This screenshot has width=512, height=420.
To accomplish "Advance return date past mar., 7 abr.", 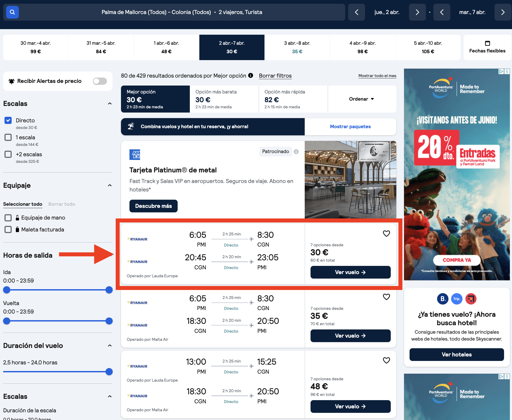I will click(x=503, y=12).
